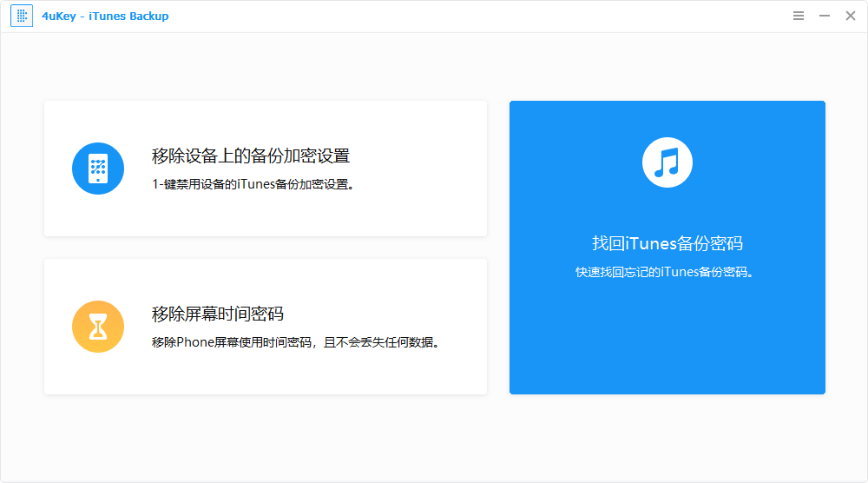Open the hamburger menu in title bar
Image resolution: width=868 pixels, height=483 pixels.
799,16
